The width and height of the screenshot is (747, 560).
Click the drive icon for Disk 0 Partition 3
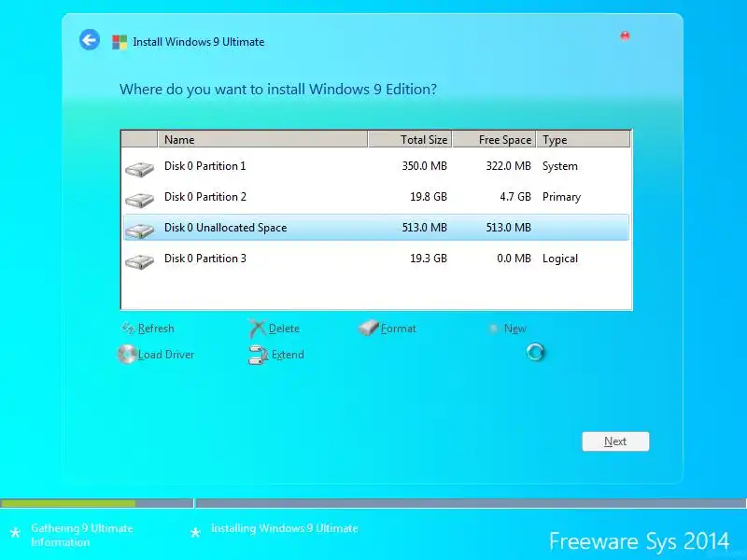click(139, 261)
